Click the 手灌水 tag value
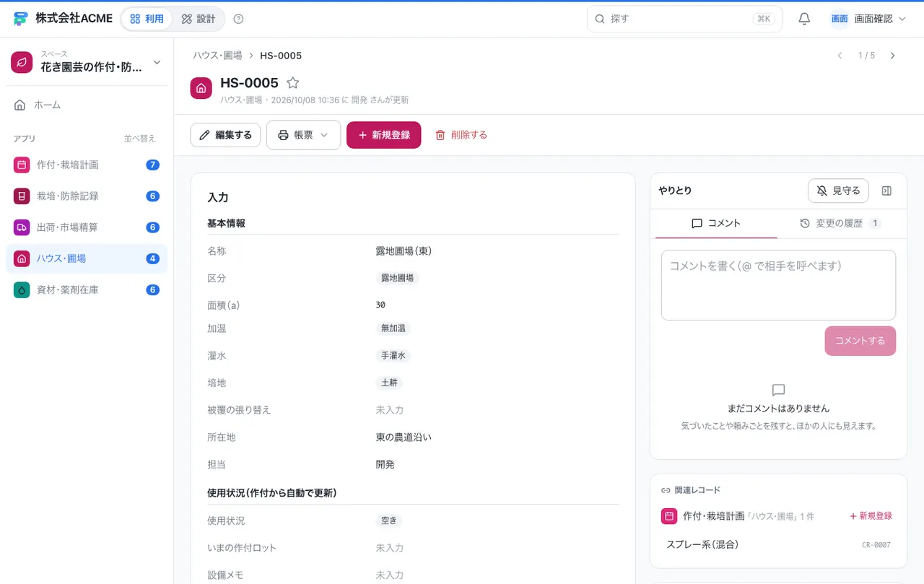The height and width of the screenshot is (584, 924). [x=393, y=356]
